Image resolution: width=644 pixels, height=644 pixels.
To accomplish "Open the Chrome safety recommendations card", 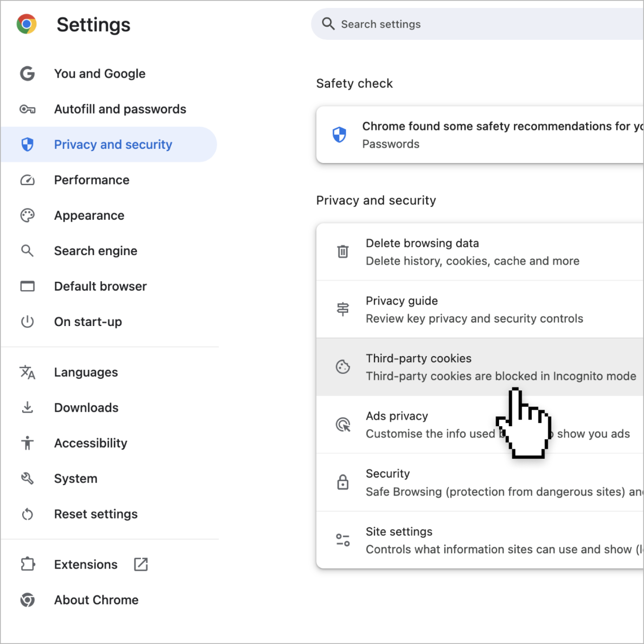I will pos(480,135).
